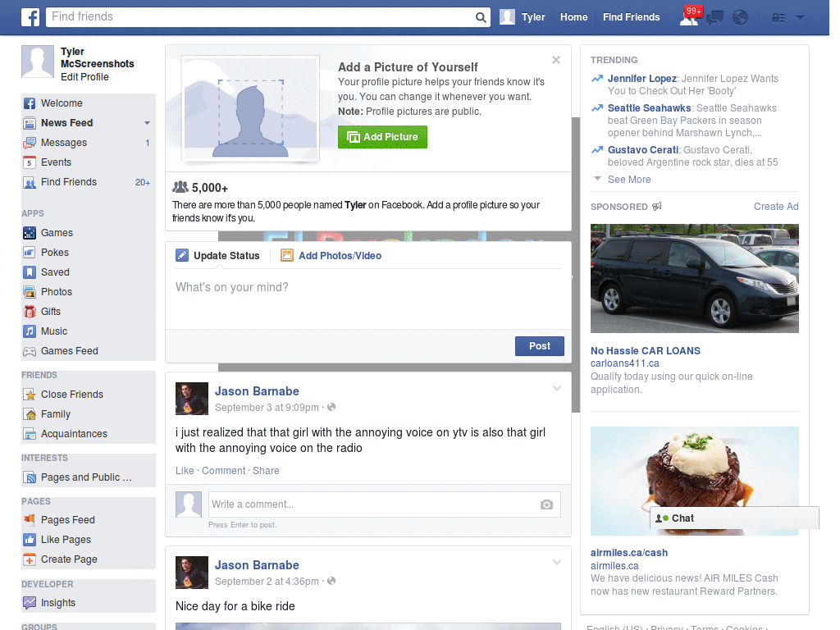The height and width of the screenshot is (630, 840).
Task: Go to Home in top bar
Action: coord(573,17)
